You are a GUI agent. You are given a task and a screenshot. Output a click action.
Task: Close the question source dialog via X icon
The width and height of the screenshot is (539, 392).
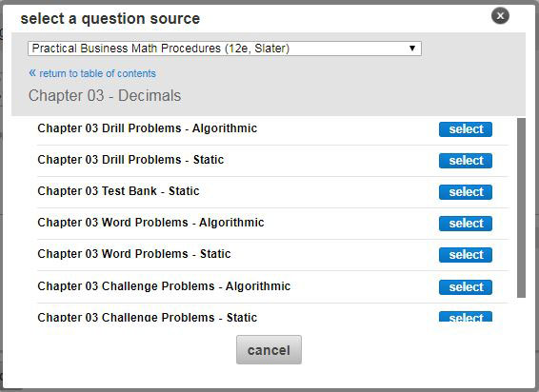[x=500, y=16]
